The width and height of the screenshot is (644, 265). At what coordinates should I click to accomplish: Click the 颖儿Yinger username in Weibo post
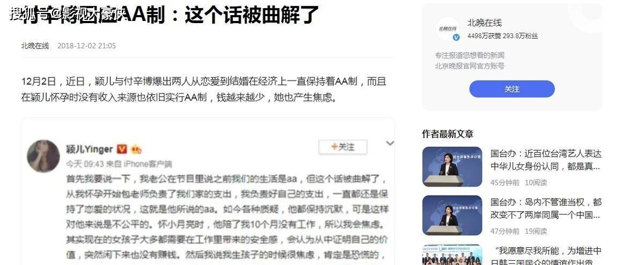[90, 149]
